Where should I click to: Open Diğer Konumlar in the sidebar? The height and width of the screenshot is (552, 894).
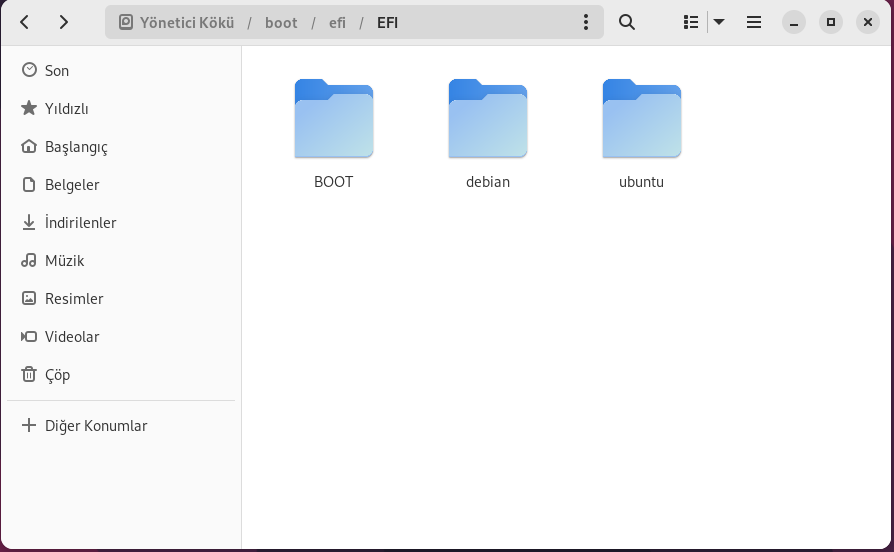[121, 425]
